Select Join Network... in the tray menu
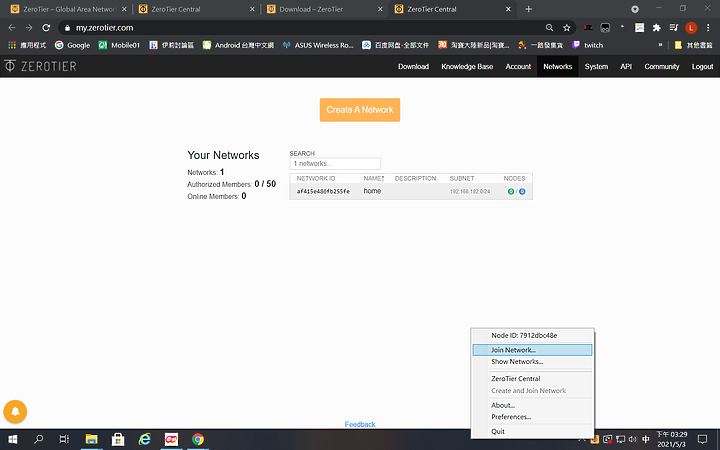 (532, 350)
